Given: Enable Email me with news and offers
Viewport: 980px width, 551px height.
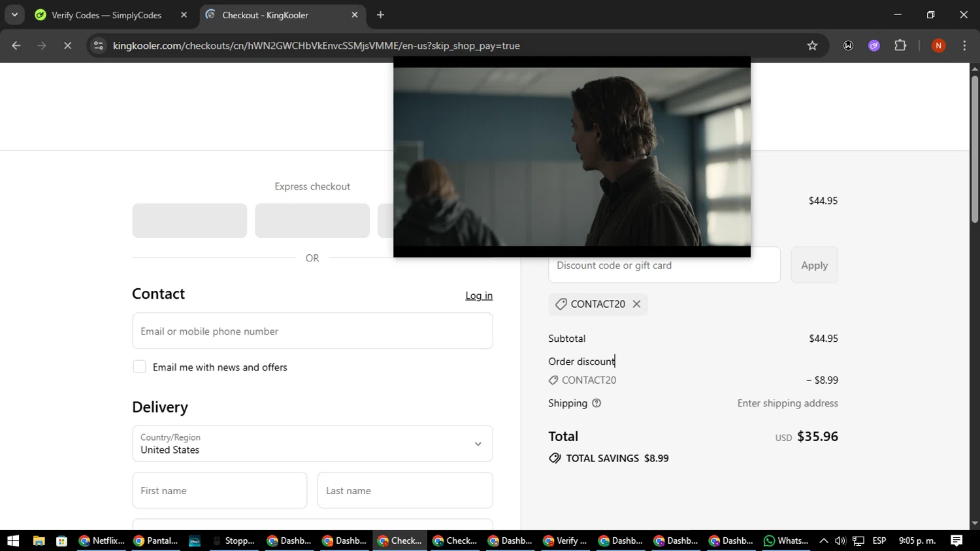Looking at the screenshot, I should click(139, 367).
